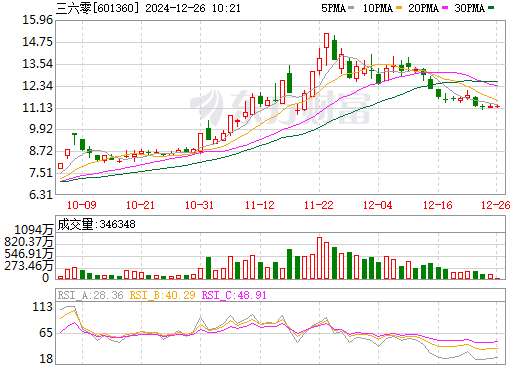Click the 12.34 price axis label
The width and height of the screenshot is (520, 365).
[x=38, y=86]
